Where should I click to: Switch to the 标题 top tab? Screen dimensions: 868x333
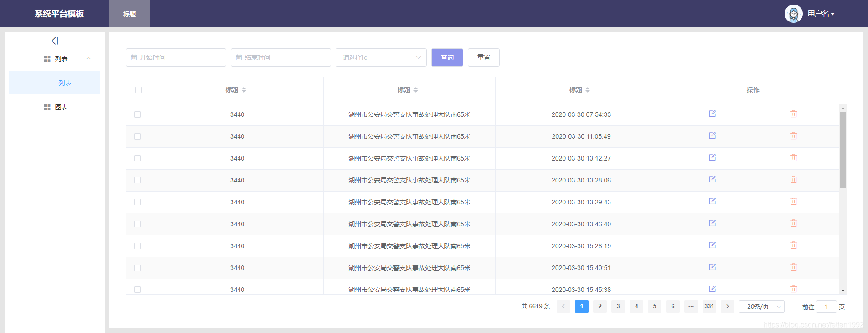coord(129,14)
